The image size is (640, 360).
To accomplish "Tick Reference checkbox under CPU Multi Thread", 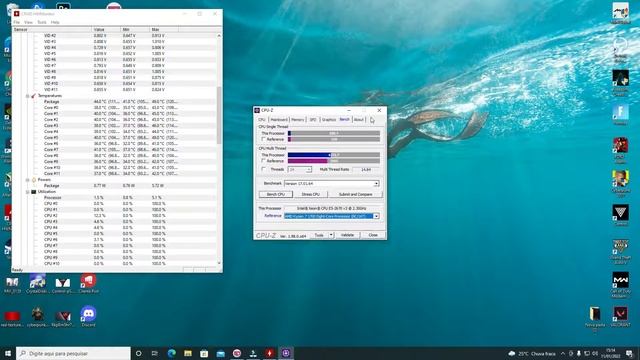I will (x=263, y=161).
